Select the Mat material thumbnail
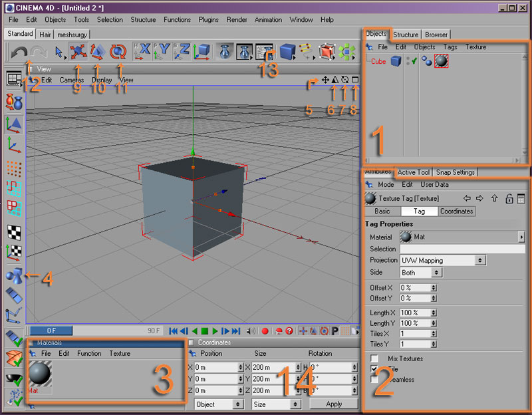The height and width of the screenshot is (415, 532). pos(40,373)
